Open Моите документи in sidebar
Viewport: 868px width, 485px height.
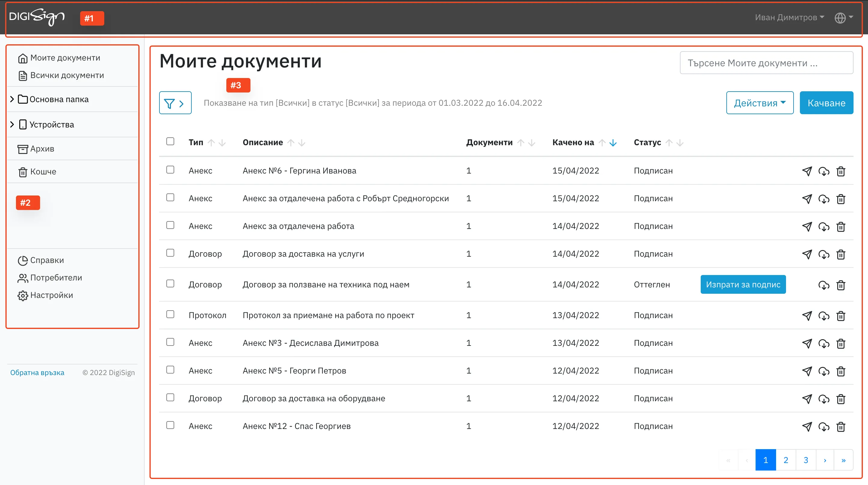point(59,58)
